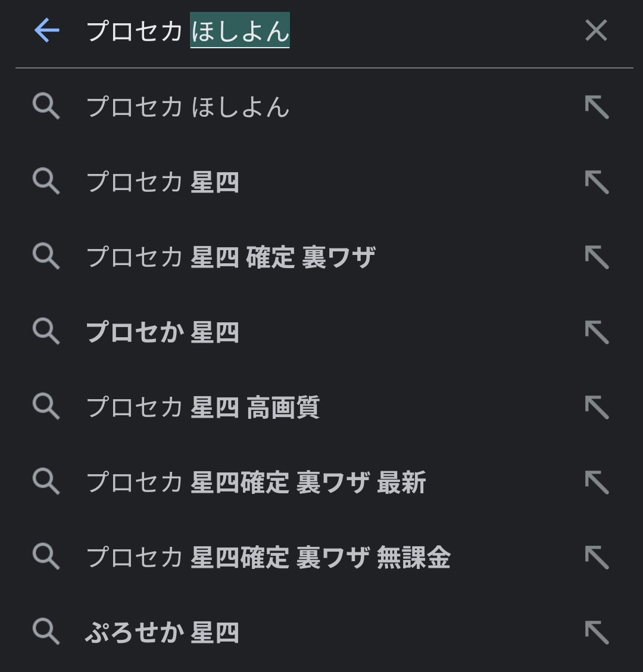The height and width of the screenshot is (672, 643).
Task: Fill query with プロセカ 星四 arrow icon
Action: tap(597, 182)
